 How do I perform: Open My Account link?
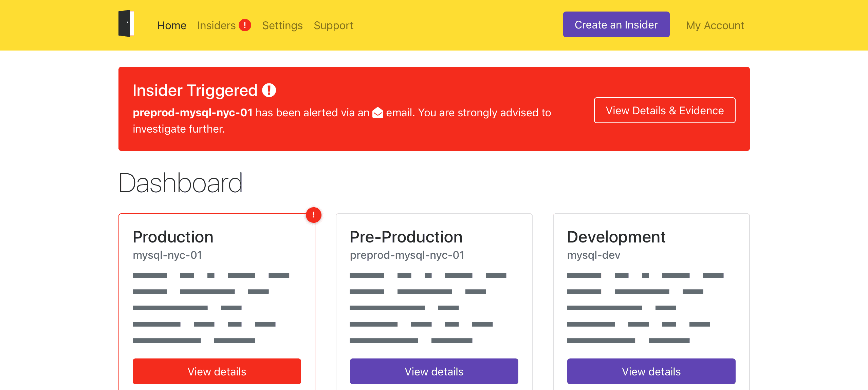pyautogui.click(x=715, y=25)
